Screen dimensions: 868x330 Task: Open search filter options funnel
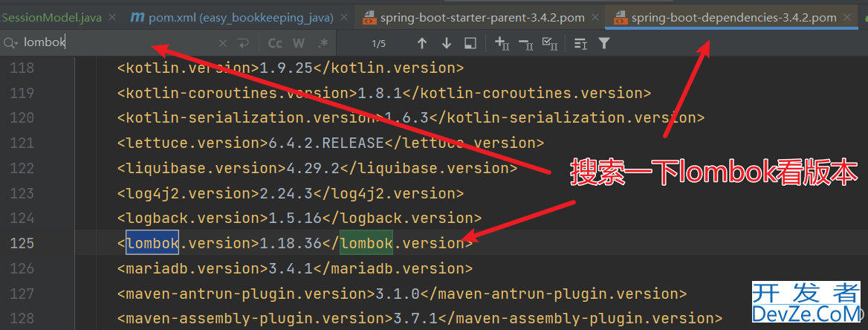(x=604, y=43)
